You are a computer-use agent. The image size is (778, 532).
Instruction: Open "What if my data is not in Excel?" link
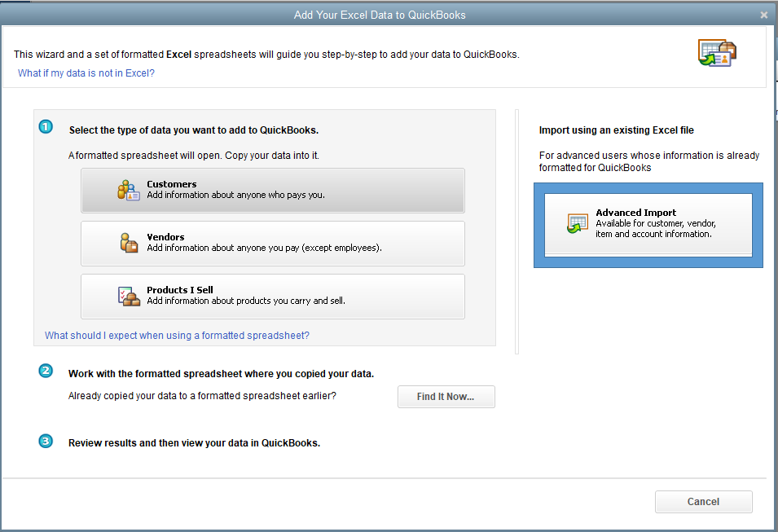(x=86, y=73)
